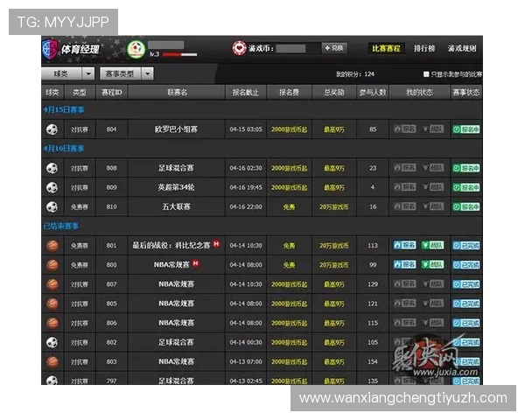Click soccer ball icon for match 804
525x420 pixels.
coord(52,129)
